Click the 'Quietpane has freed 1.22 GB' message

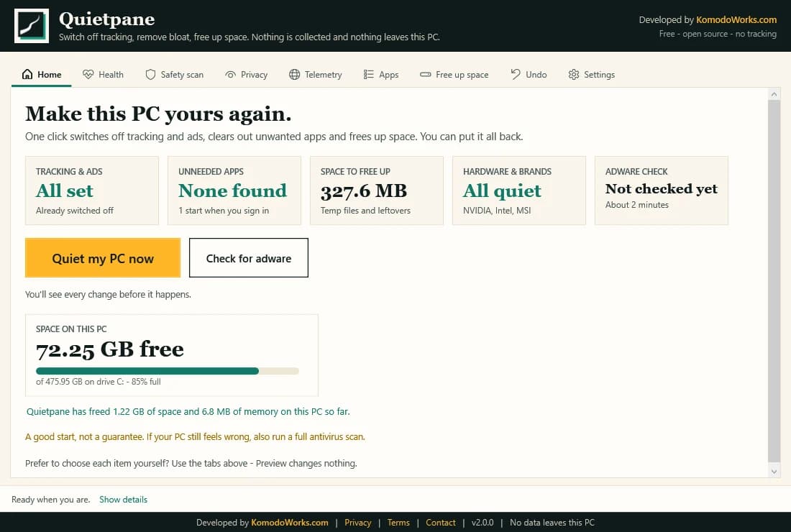point(188,411)
